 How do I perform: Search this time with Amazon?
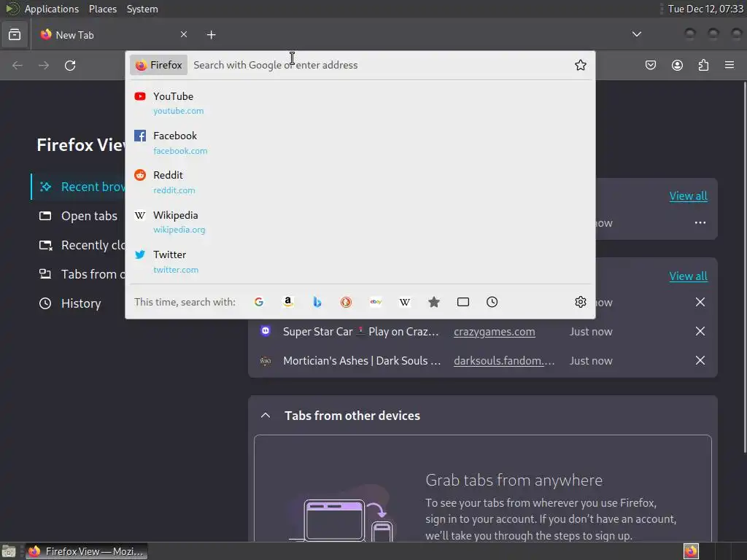point(287,302)
